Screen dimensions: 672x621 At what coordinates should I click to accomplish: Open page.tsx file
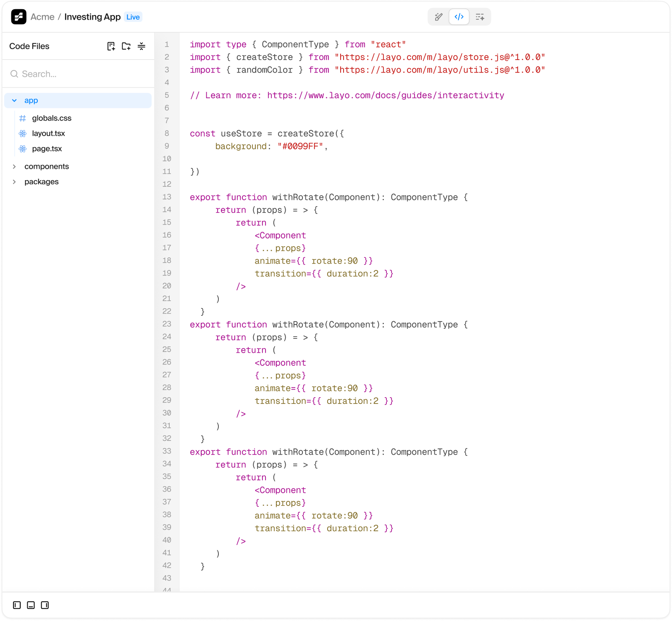pos(47,149)
